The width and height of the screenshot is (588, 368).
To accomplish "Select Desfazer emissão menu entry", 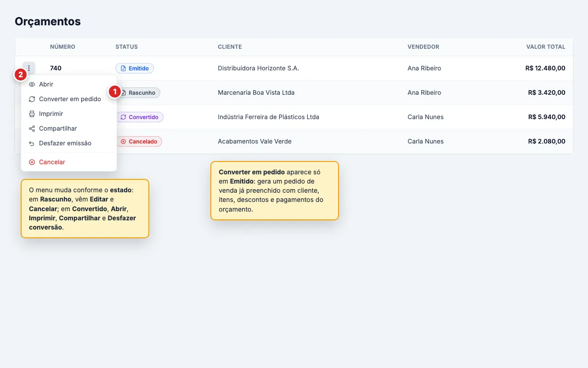I will point(69,143).
